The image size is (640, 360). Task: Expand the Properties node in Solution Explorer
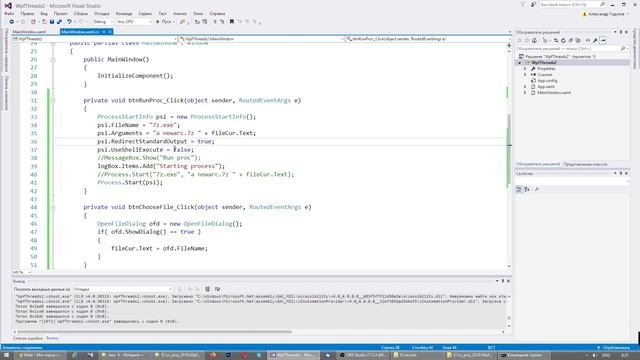tap(525, 69)
